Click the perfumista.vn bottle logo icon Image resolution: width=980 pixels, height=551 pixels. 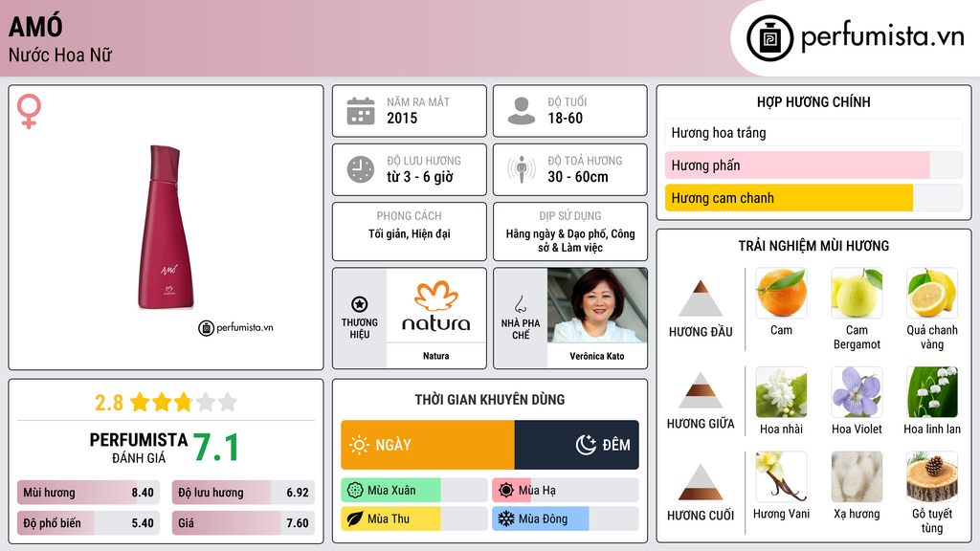point(769,38)
